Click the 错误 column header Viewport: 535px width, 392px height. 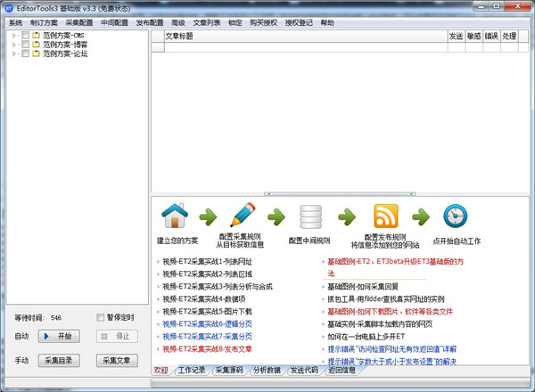(491, 37)
